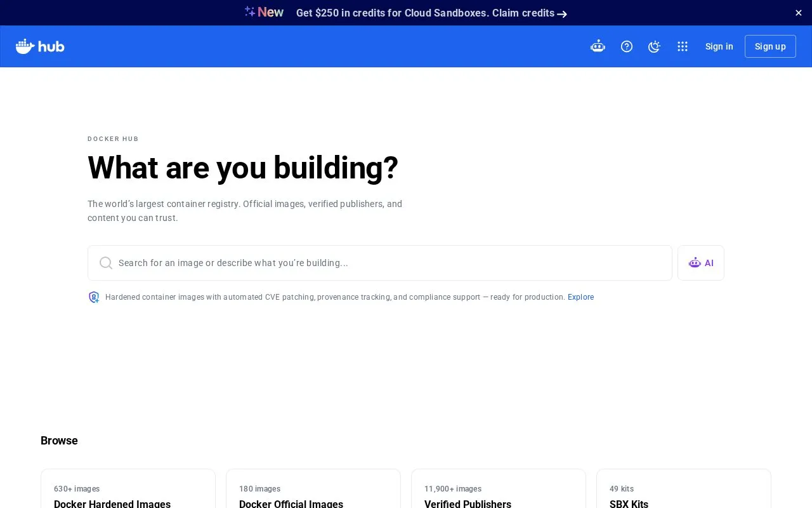Image resolution: width=812 pixels, height=508 pixels.
Task: Click the 'What are you building?' heading
Action: (243, 168)
